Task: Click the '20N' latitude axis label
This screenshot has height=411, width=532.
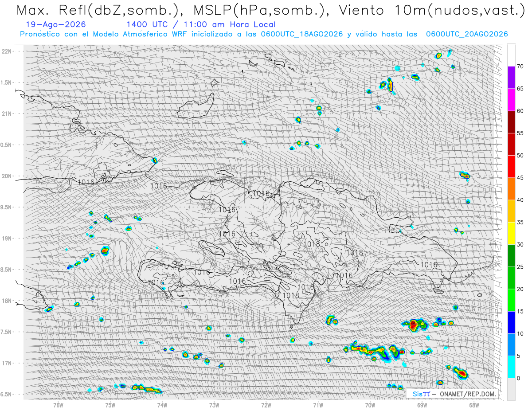Action: point(7,176)
